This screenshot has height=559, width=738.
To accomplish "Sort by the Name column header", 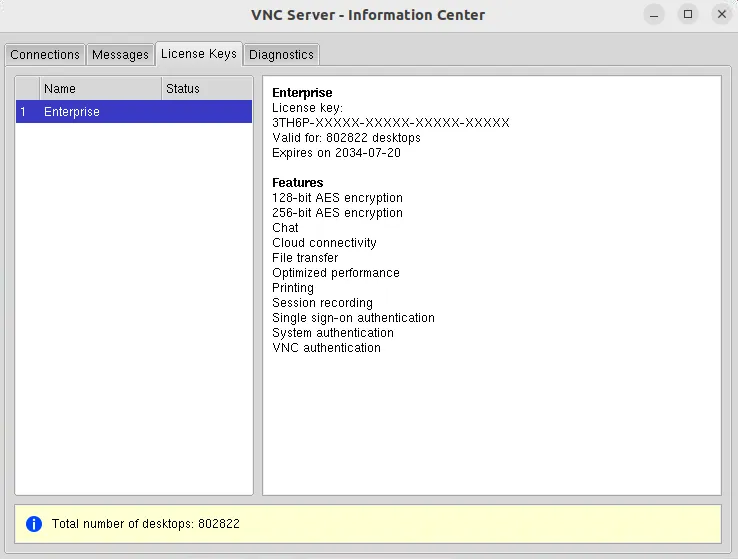I will (100, 88).
